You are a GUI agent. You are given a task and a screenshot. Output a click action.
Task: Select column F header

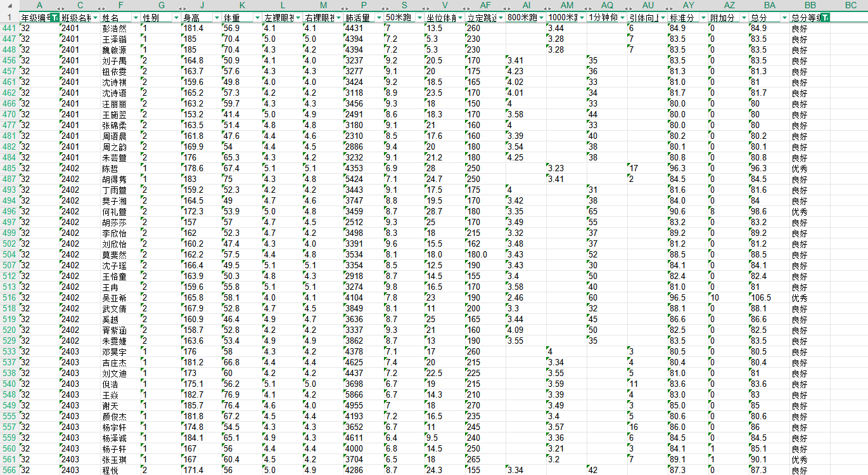(120, 5)
